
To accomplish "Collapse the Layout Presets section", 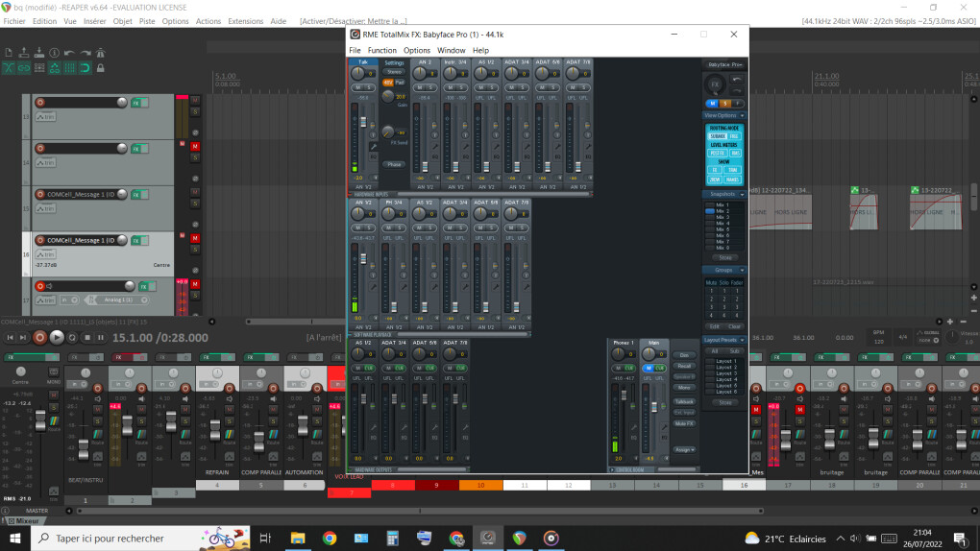I will coord(742,340).
